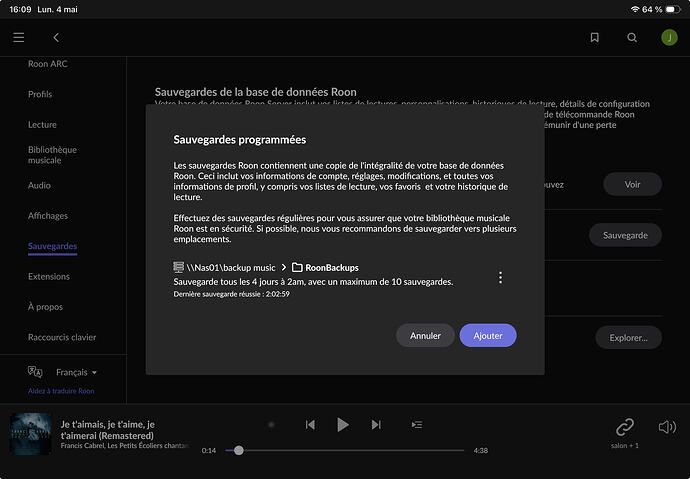
Task: Click the 0:14 elapsed time
Action: [x=209, y=450]
